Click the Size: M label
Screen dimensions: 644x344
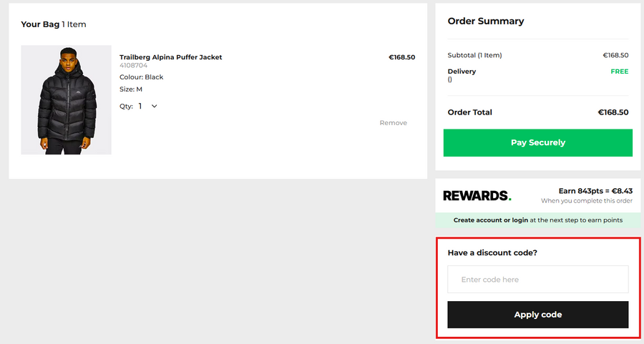(x=131, y=89)
